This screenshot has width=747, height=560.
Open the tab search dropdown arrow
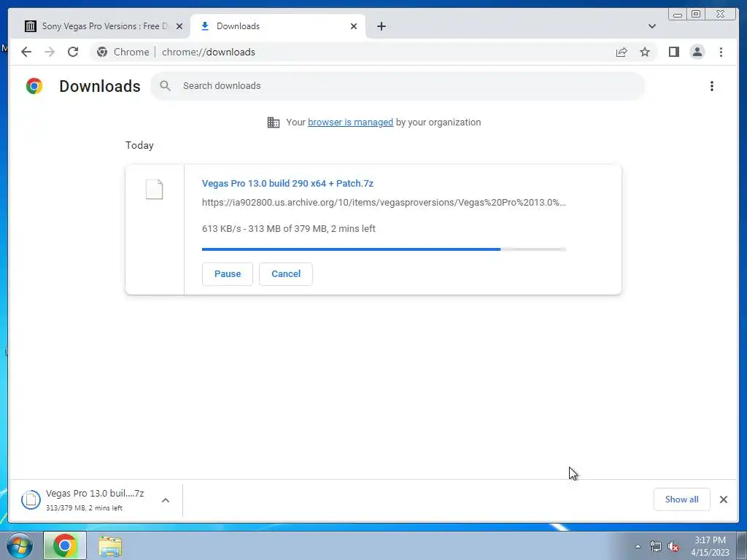tap(652, 26)
